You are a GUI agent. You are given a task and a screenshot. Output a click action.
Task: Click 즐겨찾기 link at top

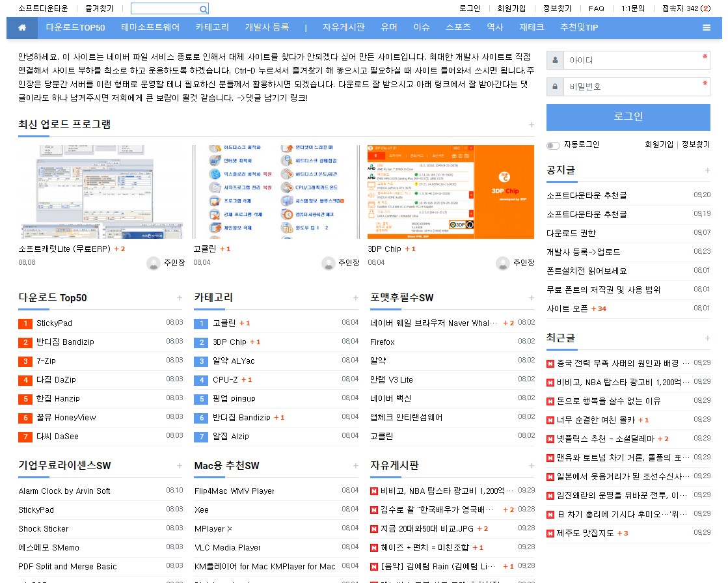tap(100, 8)
